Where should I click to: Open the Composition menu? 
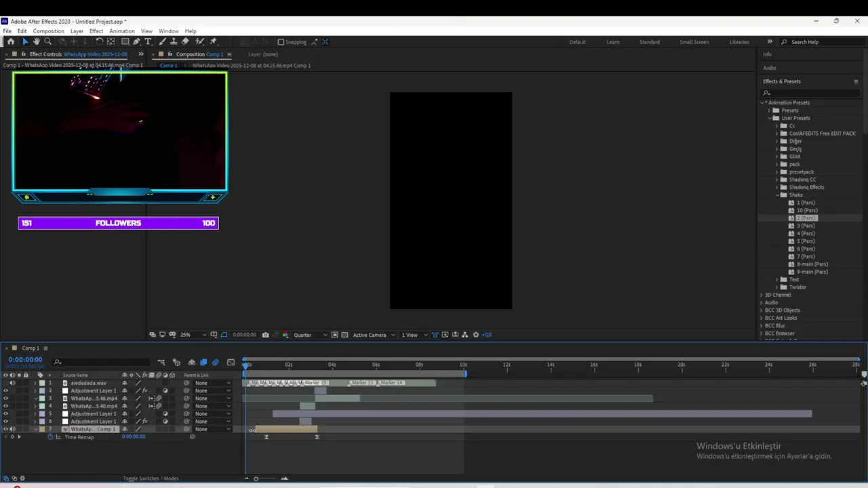(48, 31)
